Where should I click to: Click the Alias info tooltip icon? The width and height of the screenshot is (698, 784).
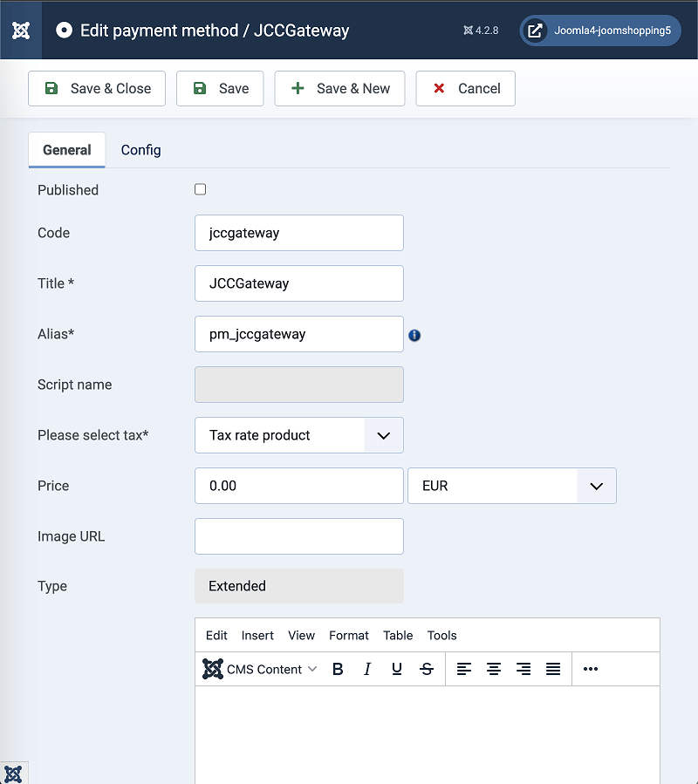[414, 335]
